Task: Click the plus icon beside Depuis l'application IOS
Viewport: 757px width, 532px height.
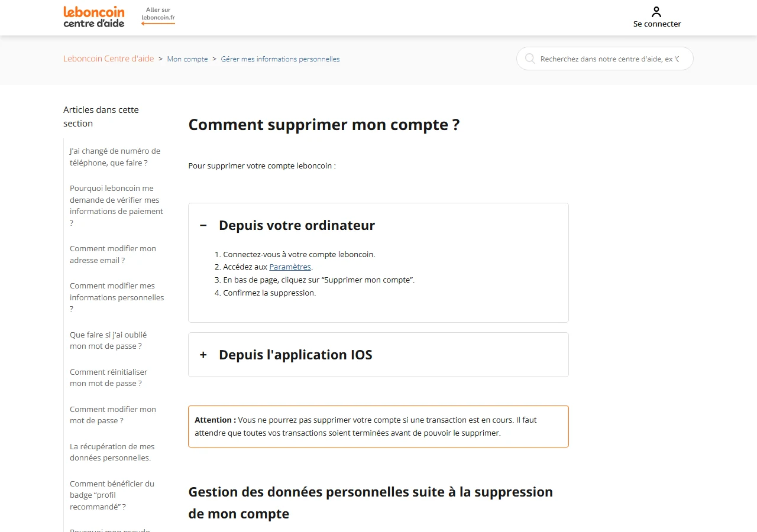Action: pos(203,355)
